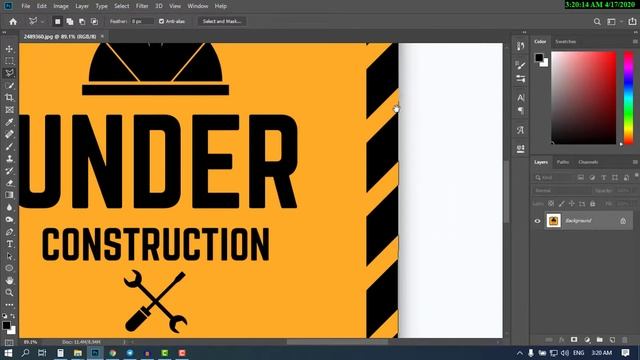The width and height of the screenshot is (640, 360).
Task: Toggle the Anti-alias checkbox
Action: (x=161, y=21)
